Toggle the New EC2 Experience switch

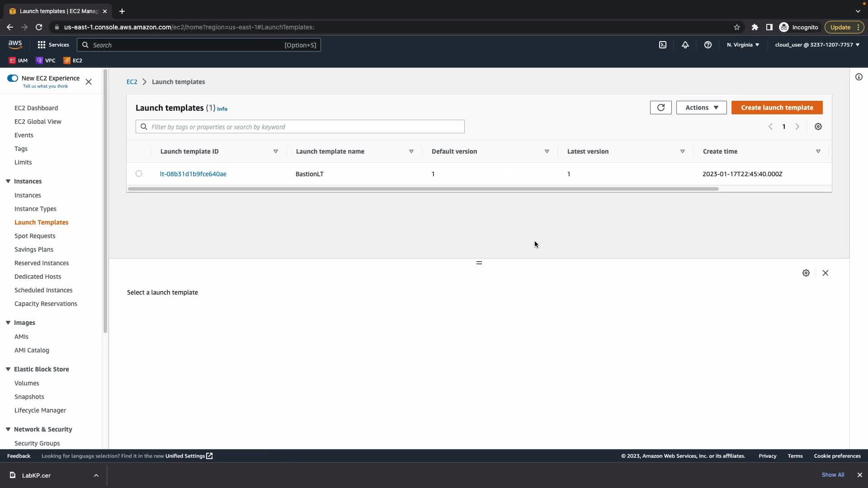click(x=13, y=78)
